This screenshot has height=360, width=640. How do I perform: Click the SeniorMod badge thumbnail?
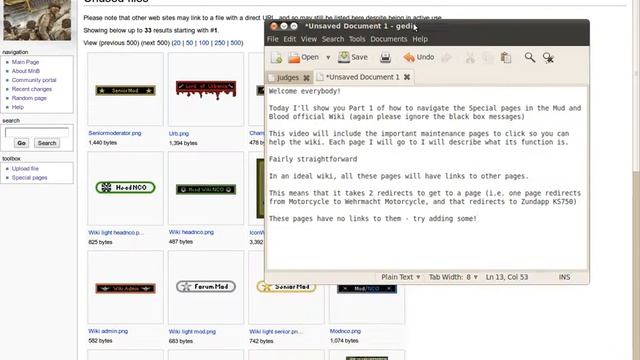click(125, 91)
